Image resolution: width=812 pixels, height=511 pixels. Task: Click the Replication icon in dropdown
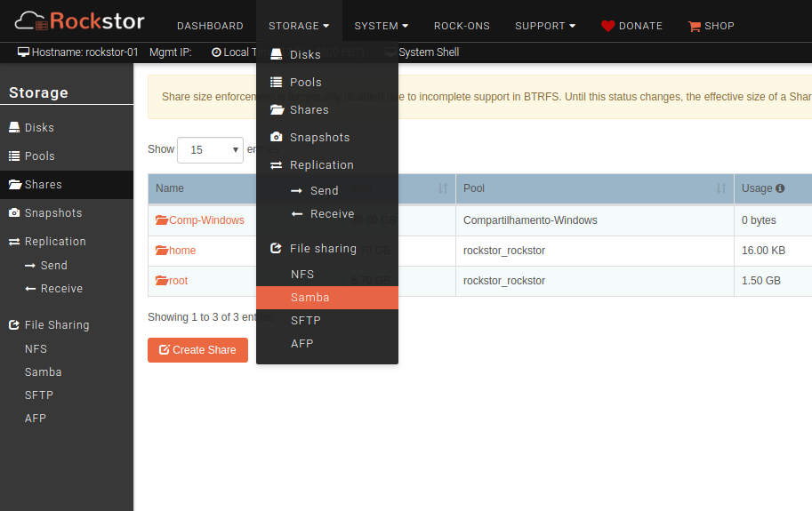point(277,165)
